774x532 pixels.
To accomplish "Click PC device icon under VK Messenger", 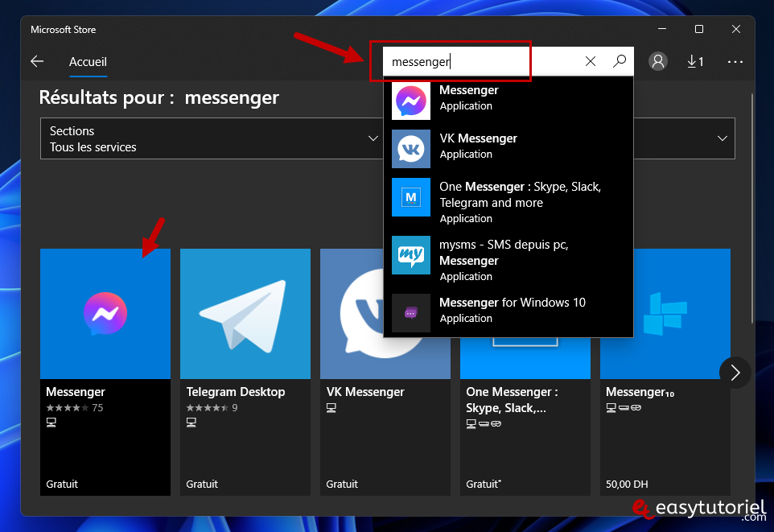I will 331,407.
